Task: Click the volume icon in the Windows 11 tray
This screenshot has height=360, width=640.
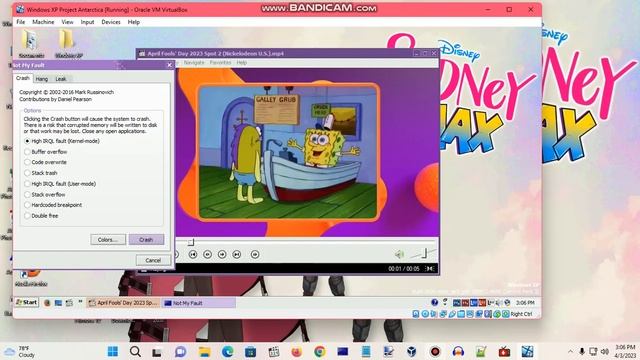Action: pos(605,351)
